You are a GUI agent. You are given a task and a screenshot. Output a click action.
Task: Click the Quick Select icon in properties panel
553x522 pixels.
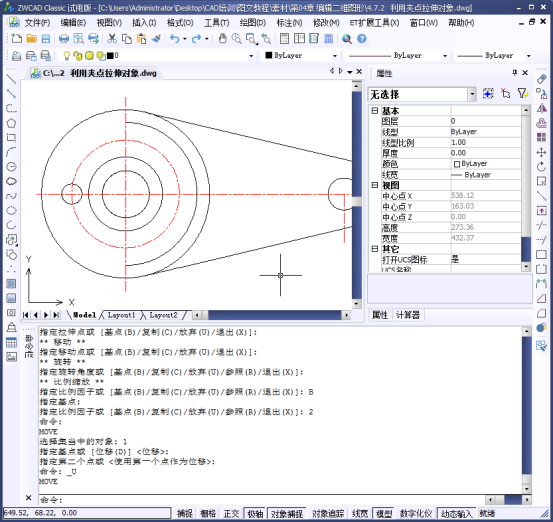pos(522,94)
